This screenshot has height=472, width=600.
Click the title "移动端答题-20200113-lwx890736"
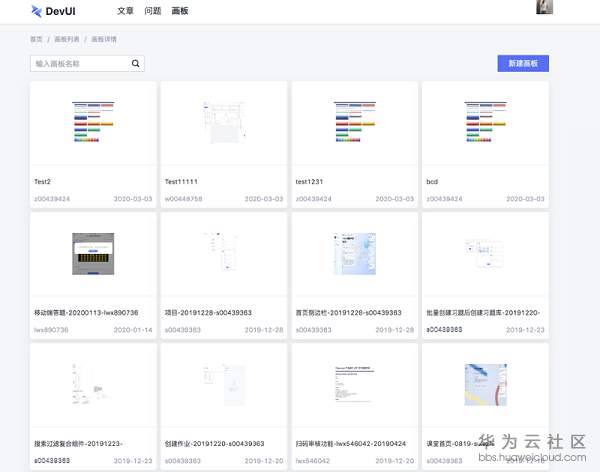coord(86,312)
